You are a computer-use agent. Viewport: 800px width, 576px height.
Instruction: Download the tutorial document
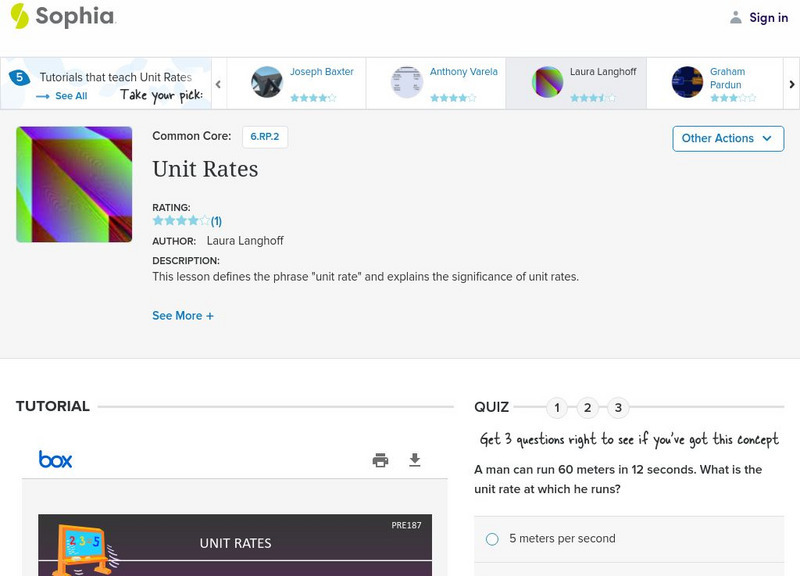415,460
